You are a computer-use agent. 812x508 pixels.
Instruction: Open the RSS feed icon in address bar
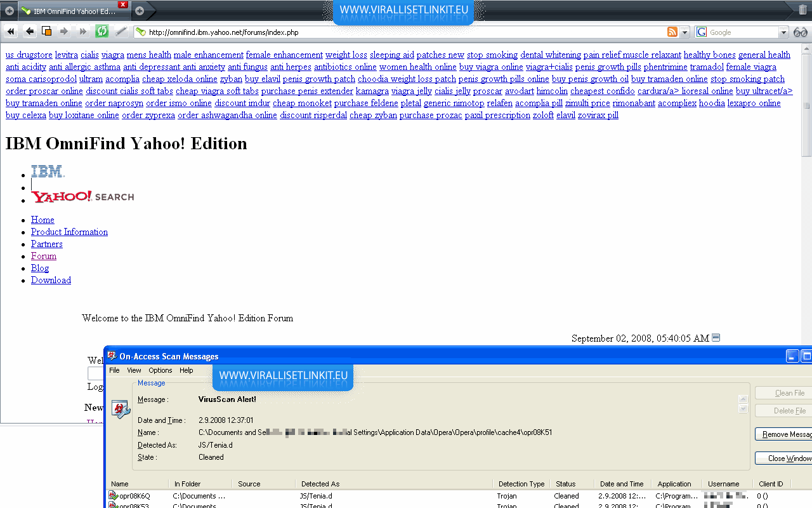coord(672,32)
